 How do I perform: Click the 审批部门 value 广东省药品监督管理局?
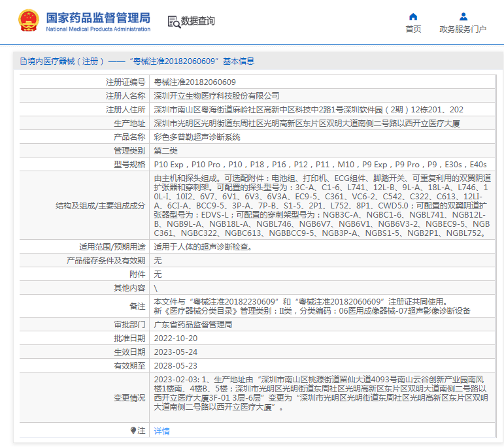pyautogui.click(x=193, y=325)
